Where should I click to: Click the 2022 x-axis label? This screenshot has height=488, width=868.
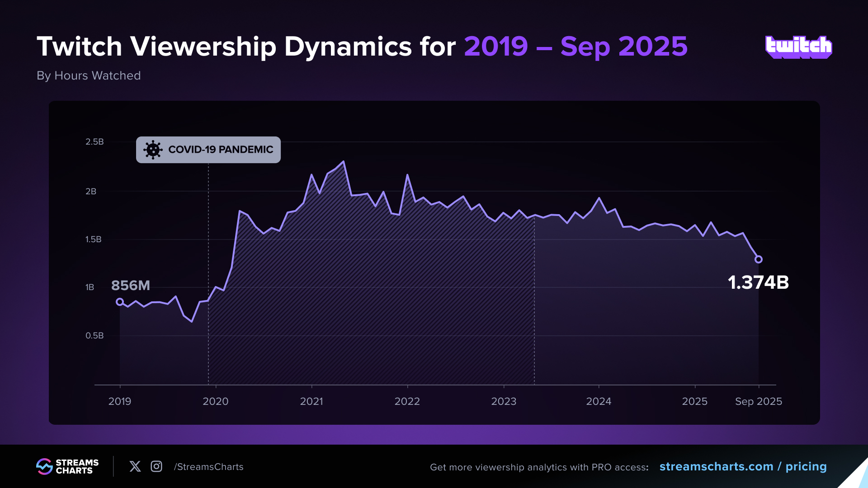(407, 401)
